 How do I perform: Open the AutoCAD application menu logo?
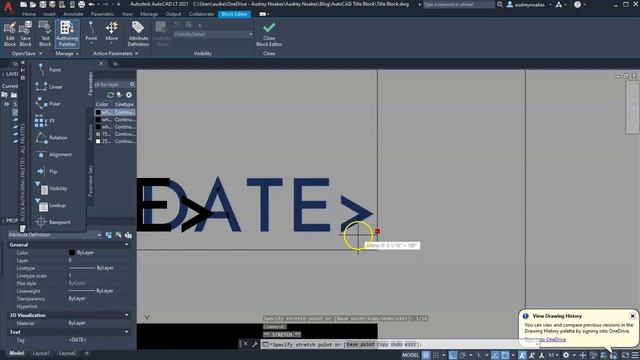click(x=8, y=7)
